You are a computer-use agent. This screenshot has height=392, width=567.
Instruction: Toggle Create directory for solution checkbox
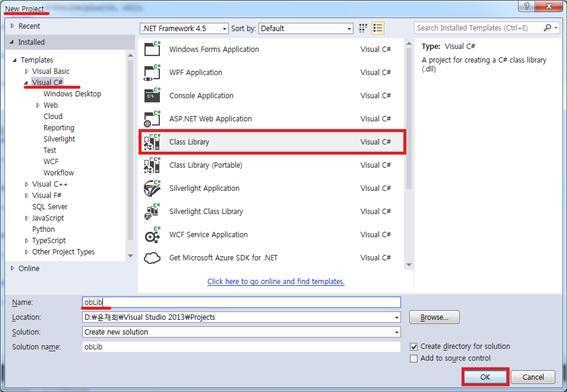coord(414,347)
